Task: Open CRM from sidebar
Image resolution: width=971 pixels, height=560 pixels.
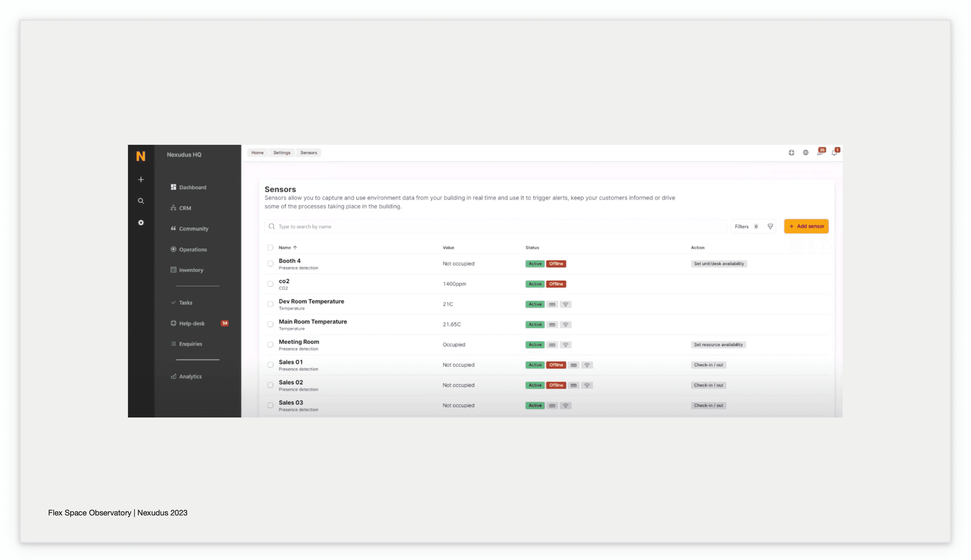Action: pos(181,208)
